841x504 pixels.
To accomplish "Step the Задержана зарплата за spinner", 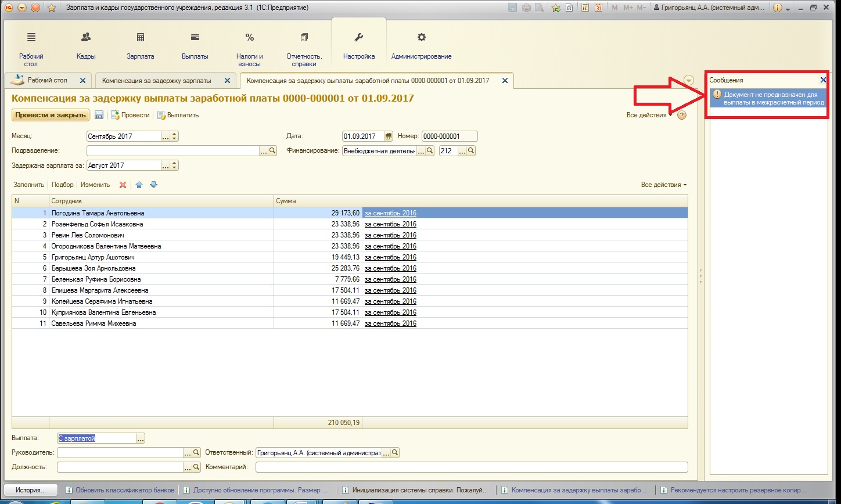I will 175,165.
